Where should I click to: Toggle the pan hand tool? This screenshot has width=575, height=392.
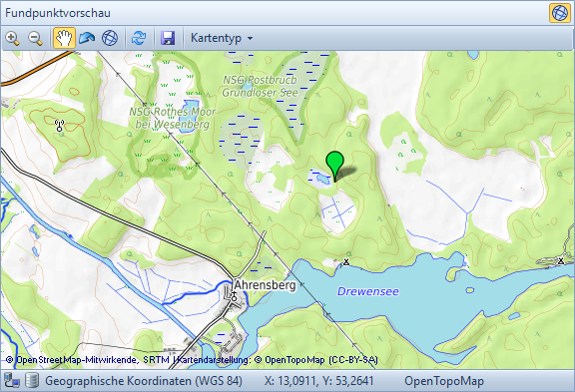[x=64, y=38]
